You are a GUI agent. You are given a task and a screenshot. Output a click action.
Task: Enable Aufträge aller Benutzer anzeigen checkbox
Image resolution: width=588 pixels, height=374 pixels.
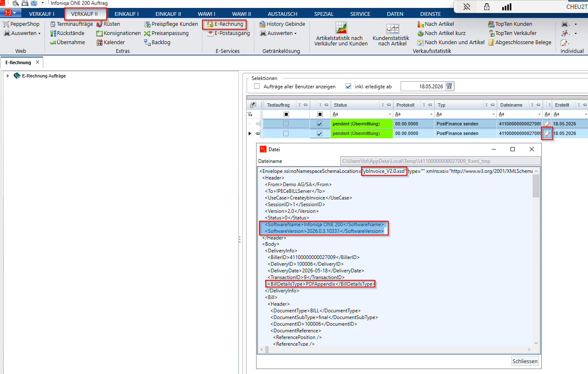coord(257,86)
